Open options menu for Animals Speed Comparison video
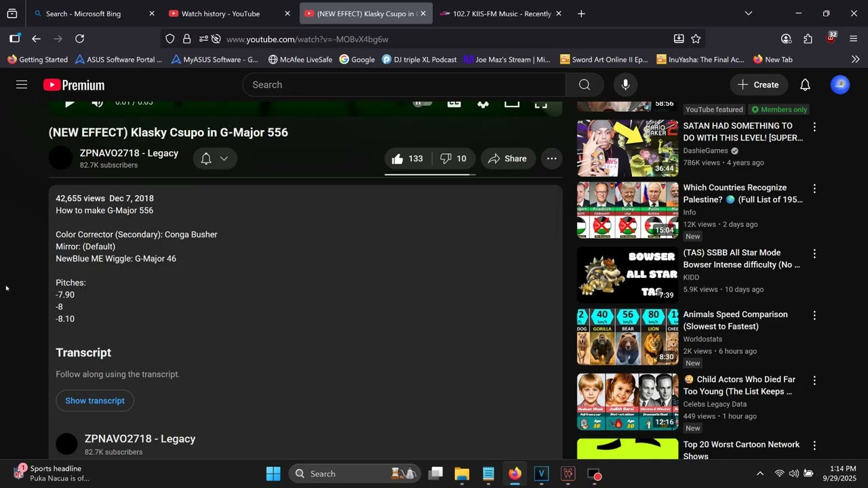868x488 pixels. 814,315
